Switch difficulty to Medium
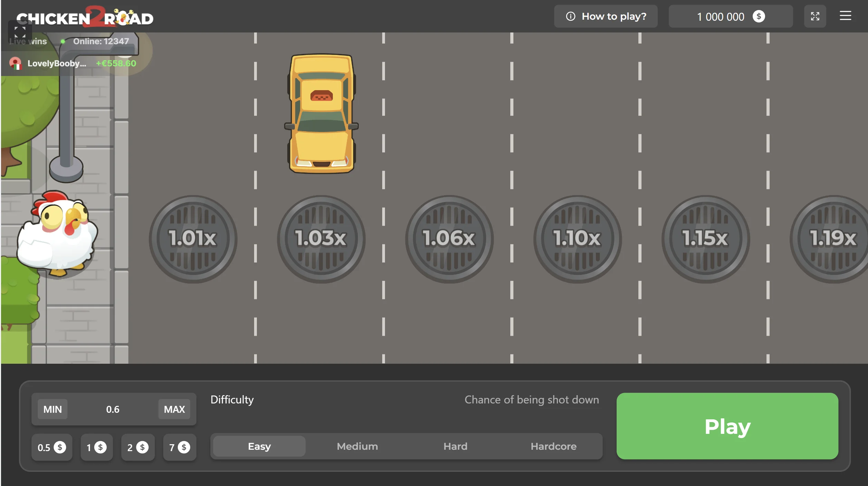 coord(357,446)
